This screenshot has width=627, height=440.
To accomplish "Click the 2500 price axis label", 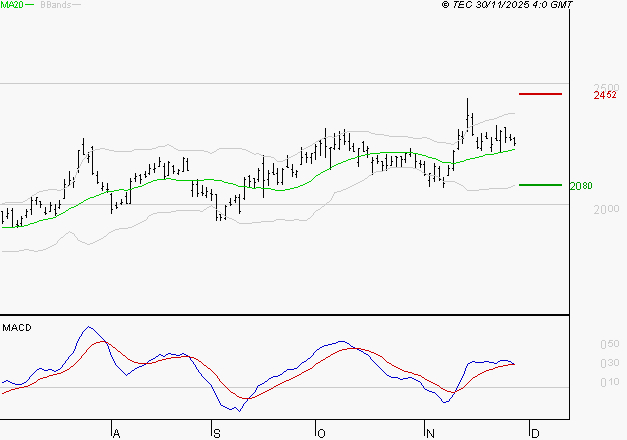I will point(606,87).
